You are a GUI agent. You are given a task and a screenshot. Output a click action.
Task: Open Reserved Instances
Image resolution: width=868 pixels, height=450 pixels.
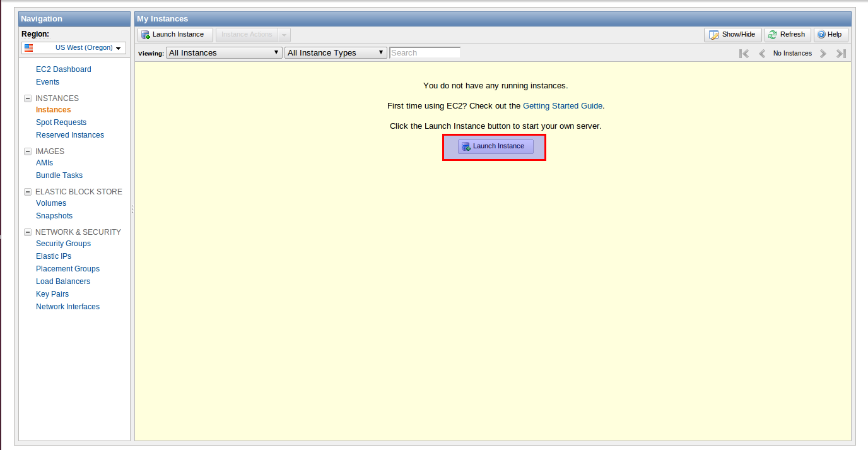70,135
